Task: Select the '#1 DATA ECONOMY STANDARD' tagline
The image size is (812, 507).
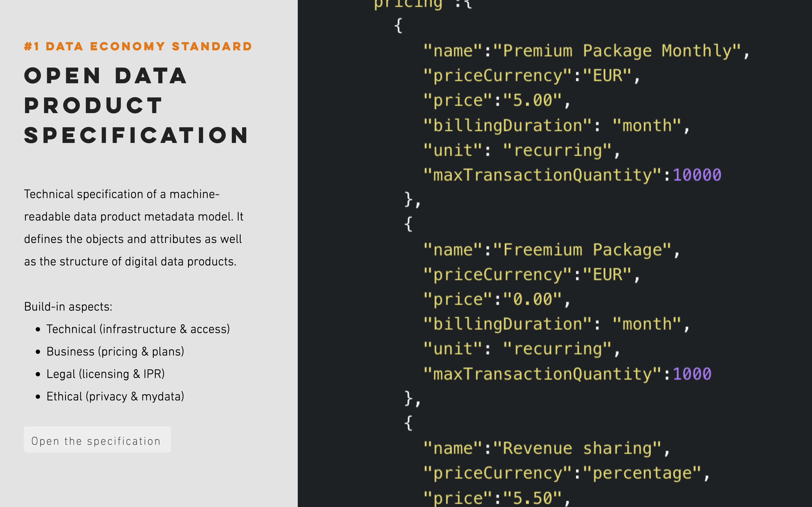Action: (138, 46)
